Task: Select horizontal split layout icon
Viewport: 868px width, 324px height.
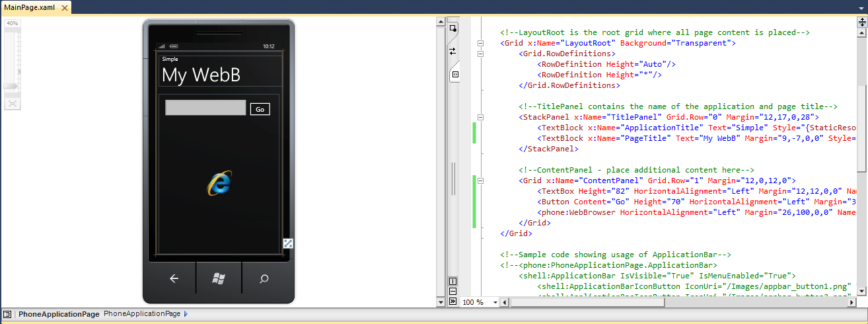Action: point(452,291)
